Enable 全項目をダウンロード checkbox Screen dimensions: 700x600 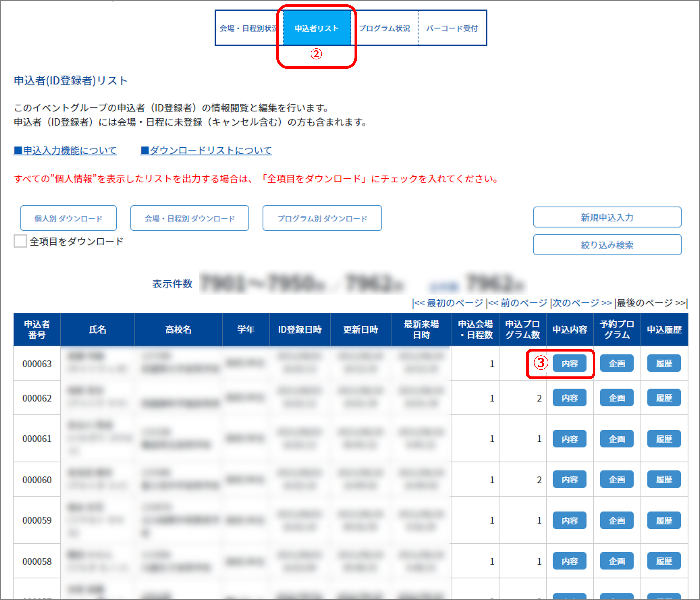point(20,241)
